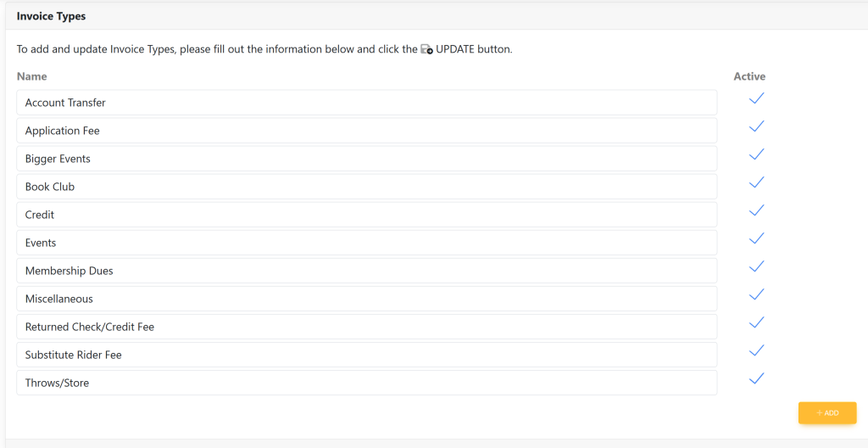Disable Active status for Bigger Events
The height and width of the screenshot is (448, 868).
point(756,154)
